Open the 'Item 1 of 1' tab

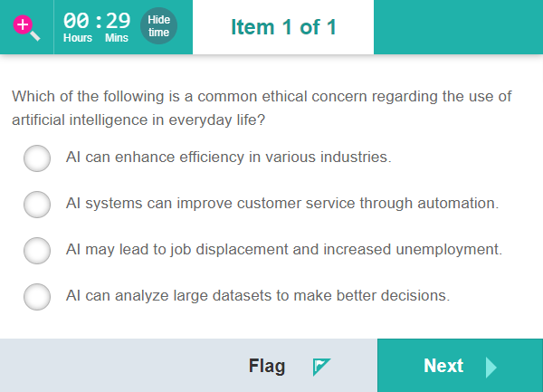pyautogui.click(x=283, y=27)
